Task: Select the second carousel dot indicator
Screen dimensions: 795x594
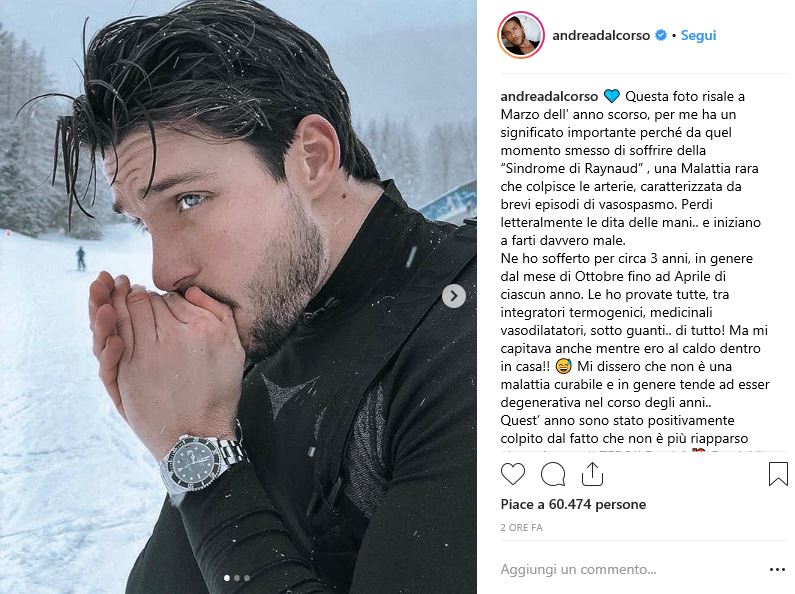Action: pos(235,578)
